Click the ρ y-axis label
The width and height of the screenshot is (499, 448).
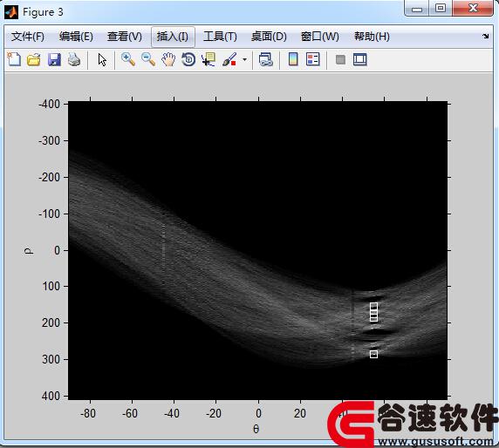(x=29, y=251)
